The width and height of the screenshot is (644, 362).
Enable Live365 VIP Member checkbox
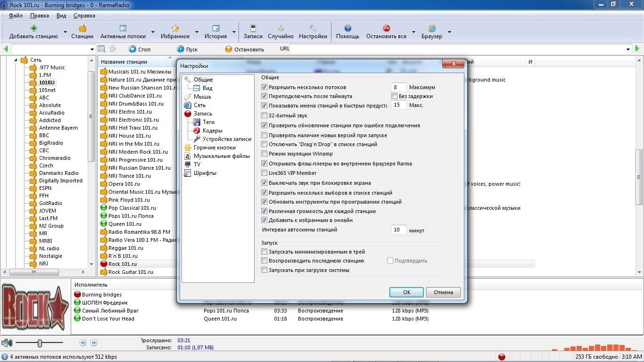[x=264, y=173]
